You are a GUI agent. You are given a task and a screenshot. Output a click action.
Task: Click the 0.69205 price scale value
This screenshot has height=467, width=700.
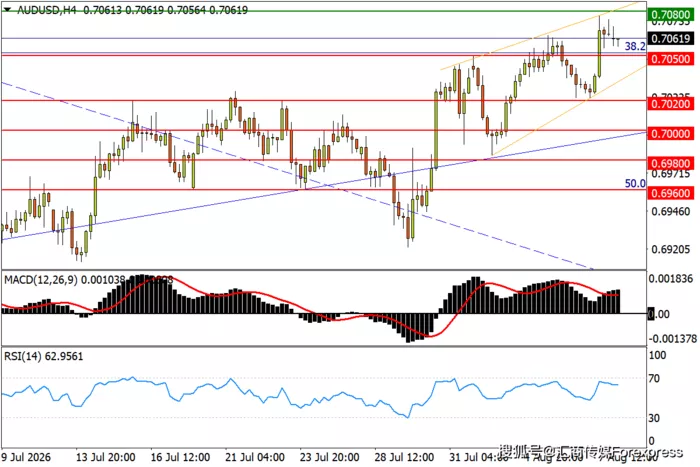[x=671, y=249]
